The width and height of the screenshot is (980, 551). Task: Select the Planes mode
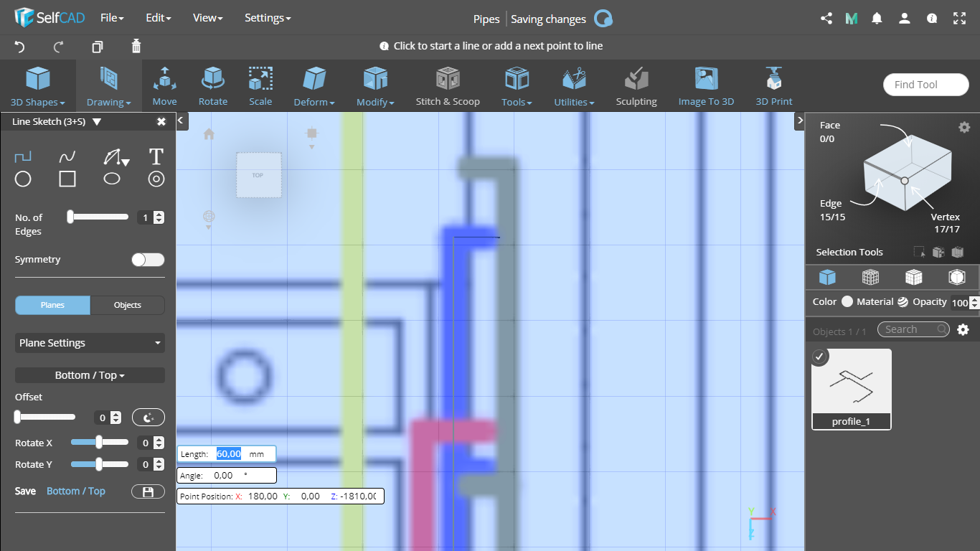52,305
